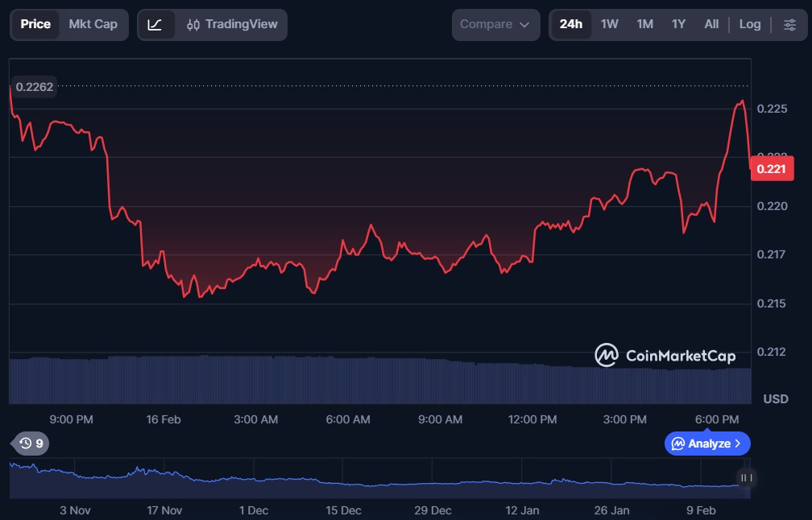Select the 1W time range
Image resolution: width=812 pixels, height=520 pixels.
pyautogui.click(x=610, y=24)
